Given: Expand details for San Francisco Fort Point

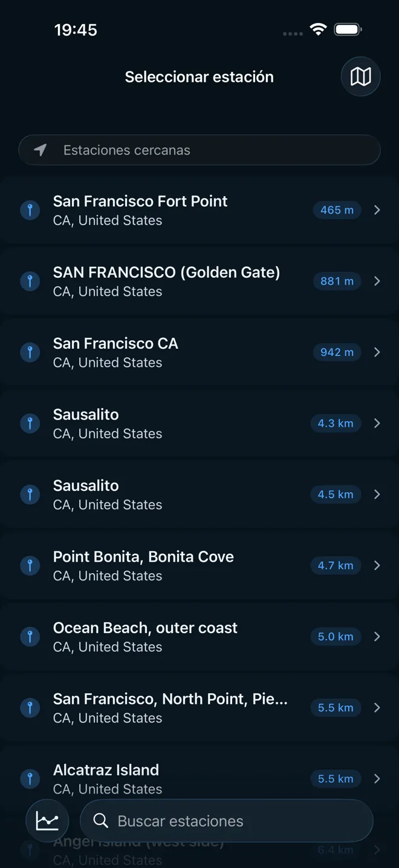Looking at the screenshot, I should 377,210.
